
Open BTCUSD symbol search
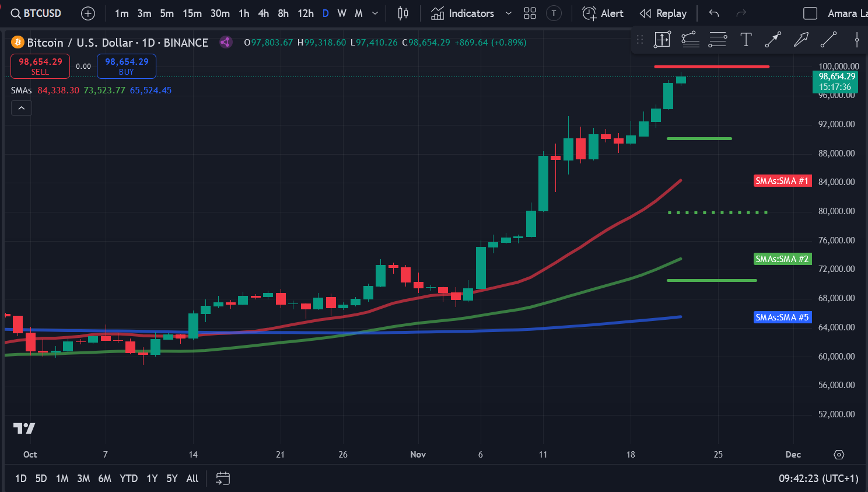click(36, 13)
